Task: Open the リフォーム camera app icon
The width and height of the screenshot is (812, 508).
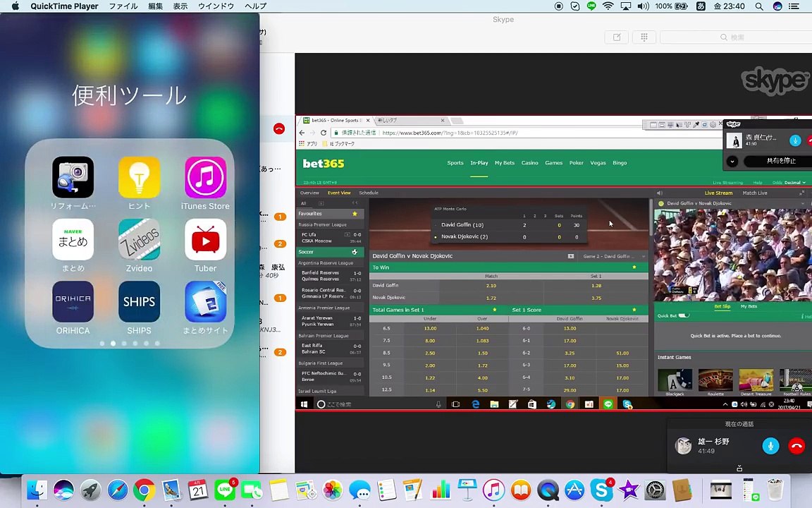Action: point(73,177)
